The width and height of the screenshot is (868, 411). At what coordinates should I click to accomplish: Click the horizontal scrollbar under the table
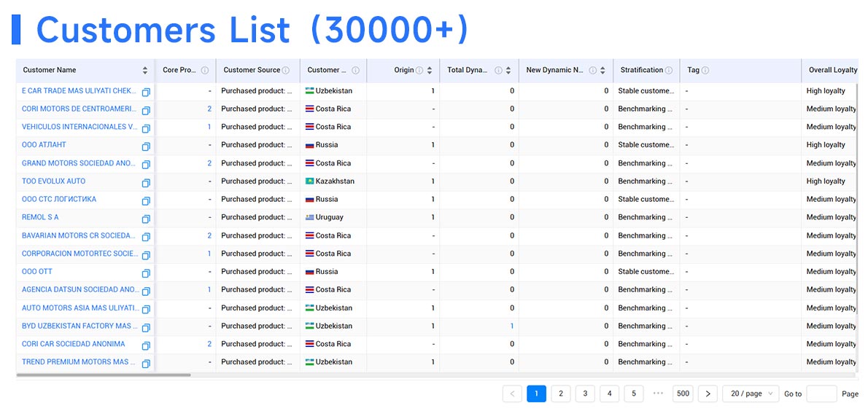(x=104, y=375)
